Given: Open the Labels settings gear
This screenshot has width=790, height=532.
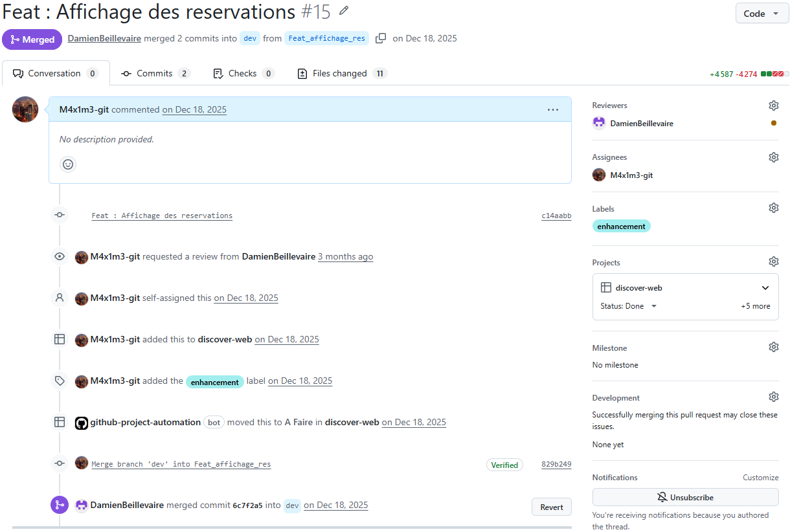Looking at the screenshot, I should (x=774, y=207).
